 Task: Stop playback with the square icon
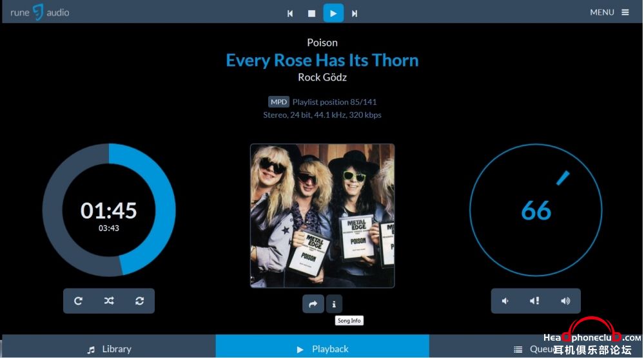pos(312,14)
